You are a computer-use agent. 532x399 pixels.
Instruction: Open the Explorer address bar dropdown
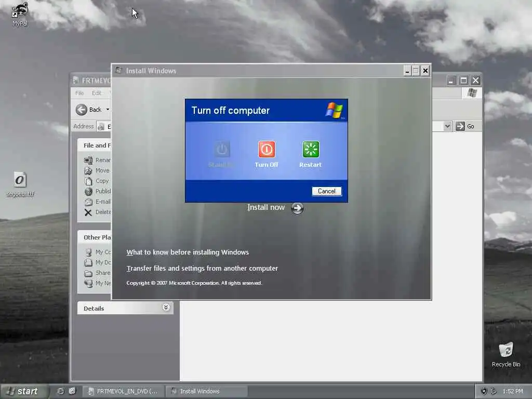tap(447, 126)
